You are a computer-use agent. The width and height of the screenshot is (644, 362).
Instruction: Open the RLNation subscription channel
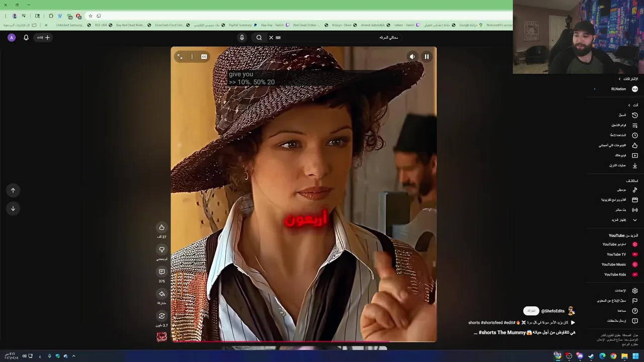pyautogui.click(x=615, y=89)
